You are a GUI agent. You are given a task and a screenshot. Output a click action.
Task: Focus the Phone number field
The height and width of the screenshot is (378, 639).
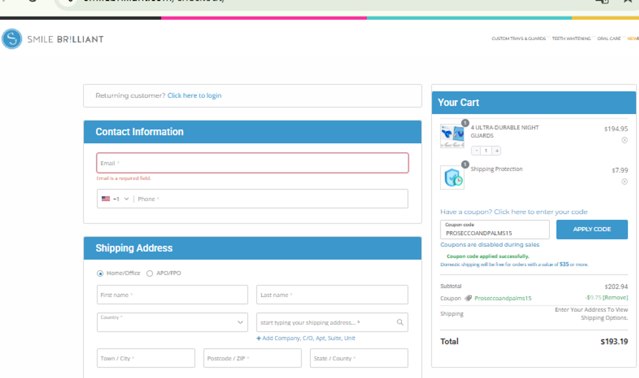click(x=271, y=199)
